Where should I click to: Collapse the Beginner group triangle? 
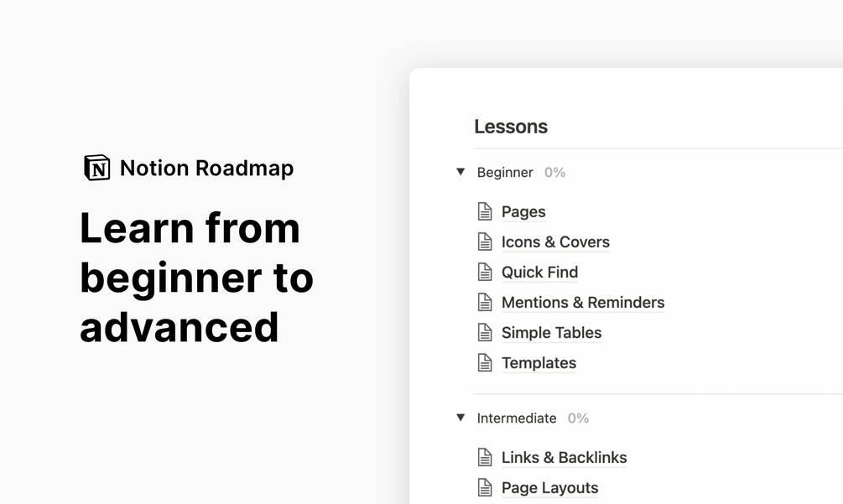tap(460, 172)
